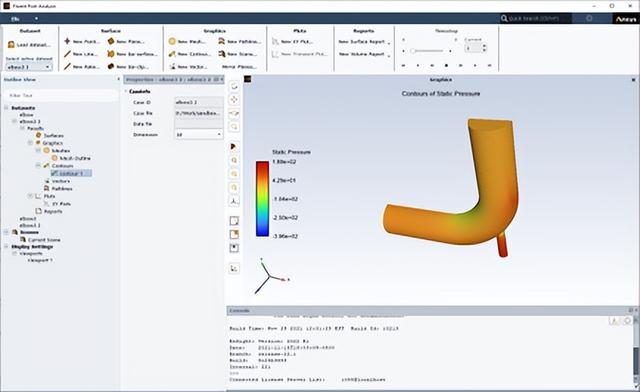Select viewport-1 in the outline tree
640x392 pixels.
point(40,260)
